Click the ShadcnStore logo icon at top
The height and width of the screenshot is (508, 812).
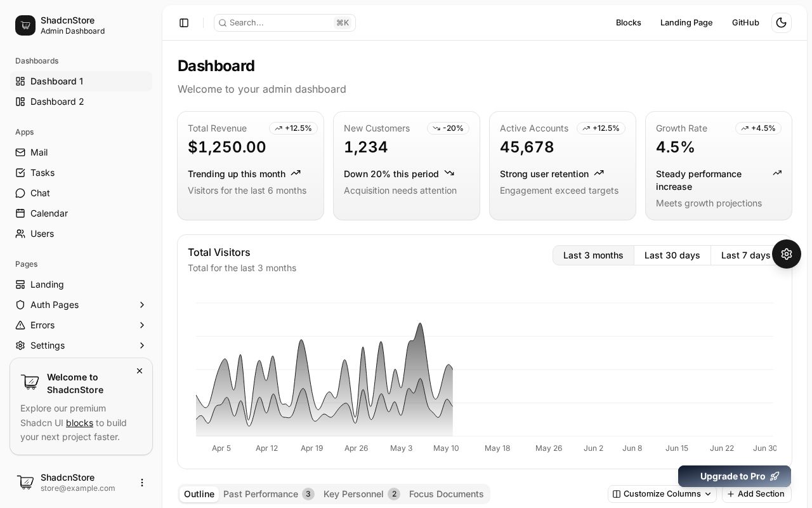click(x=25, y=25)
